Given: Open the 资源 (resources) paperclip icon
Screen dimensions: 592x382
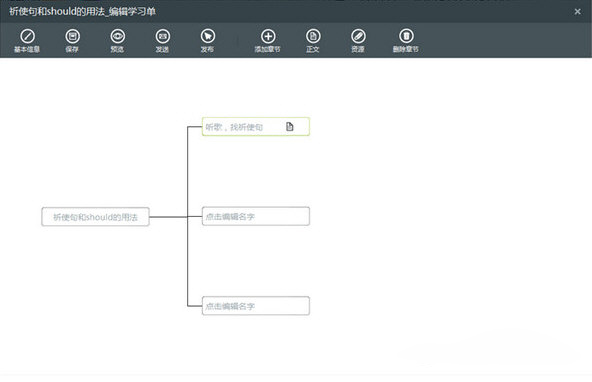Looking at the screenshot, I should (x=358, y=36).
